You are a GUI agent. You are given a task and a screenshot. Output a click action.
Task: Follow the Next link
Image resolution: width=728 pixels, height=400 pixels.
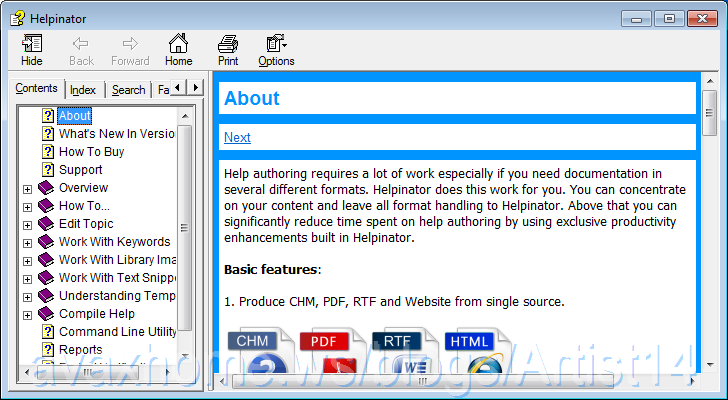click(x=237, y=137)
